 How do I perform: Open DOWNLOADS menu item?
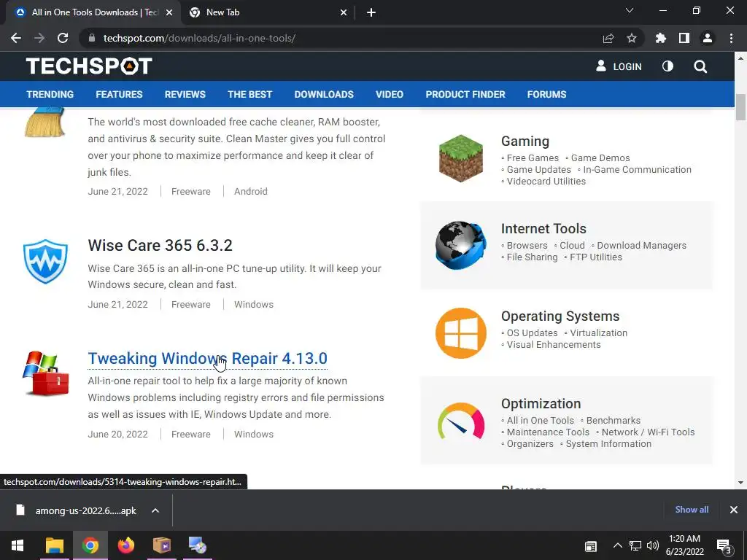[324, 94]
